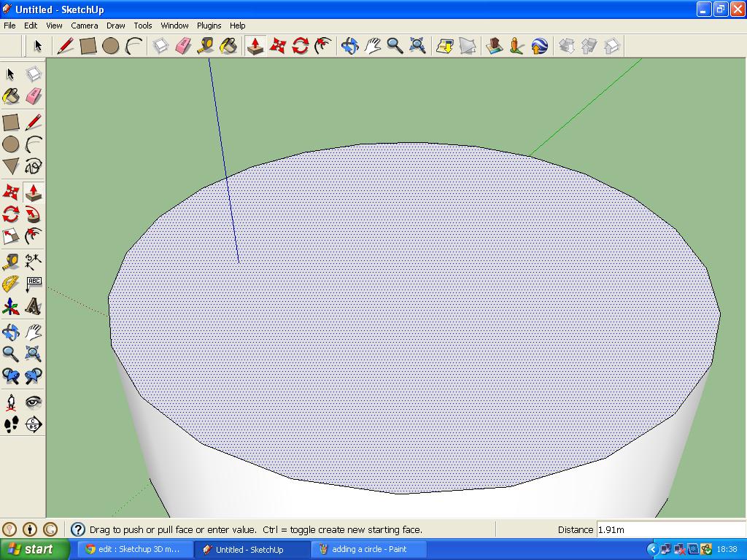The width and height of the screenshot is (747, 560).
Task: Click the Get Models toolbar icon
Action: point(566,46)
